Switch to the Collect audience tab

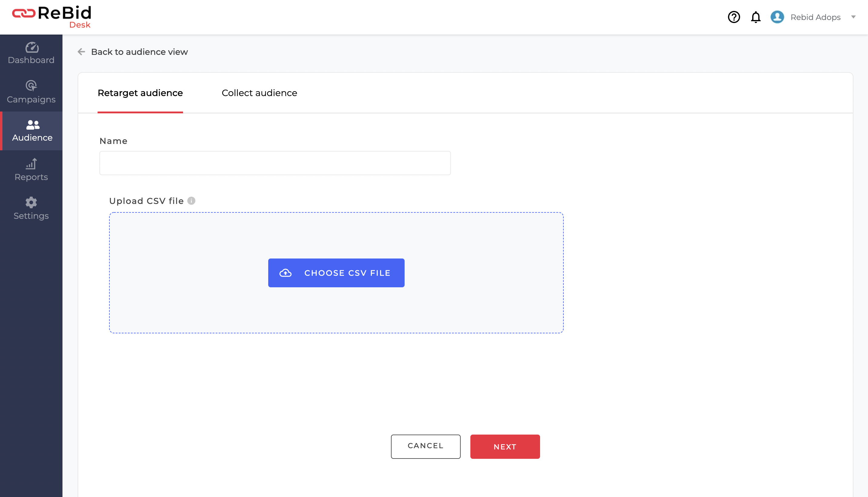coord(259,93)
